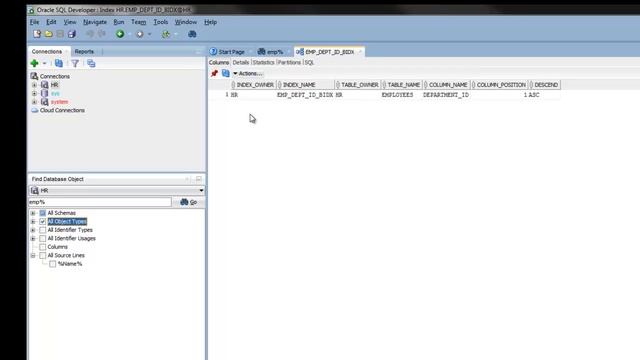
Task: Click the Refresh icon beside Actions
Action: [226, 73]
